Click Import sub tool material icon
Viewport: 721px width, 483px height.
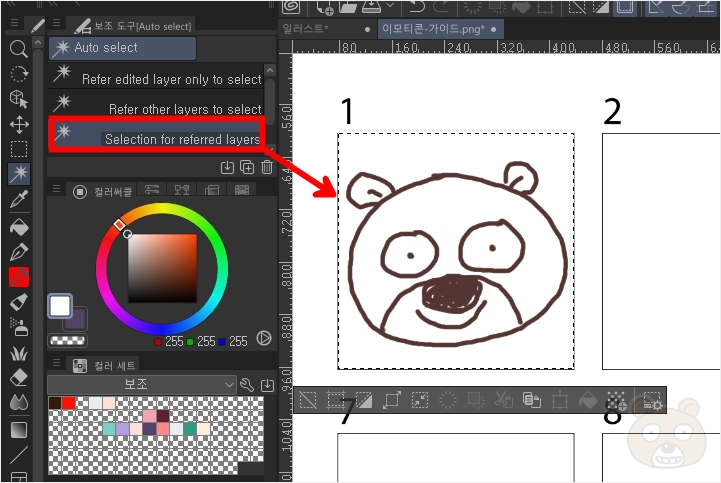[x=227, y=167]
